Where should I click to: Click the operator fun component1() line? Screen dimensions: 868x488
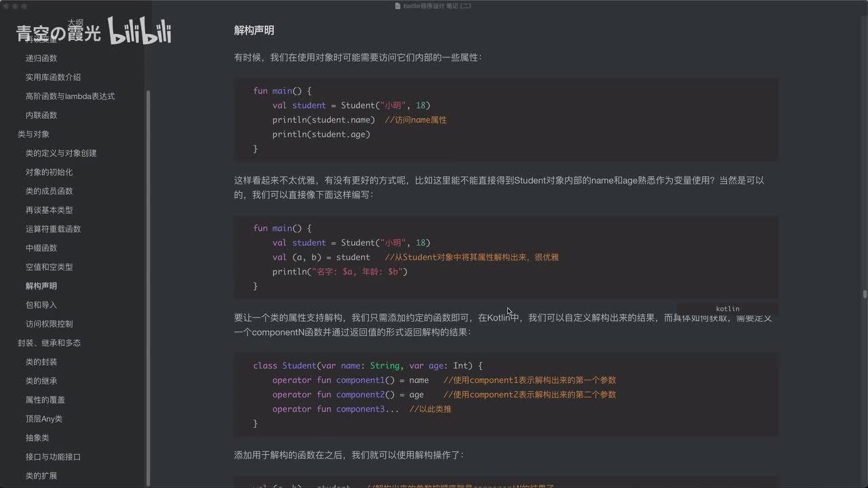[351, 380]
